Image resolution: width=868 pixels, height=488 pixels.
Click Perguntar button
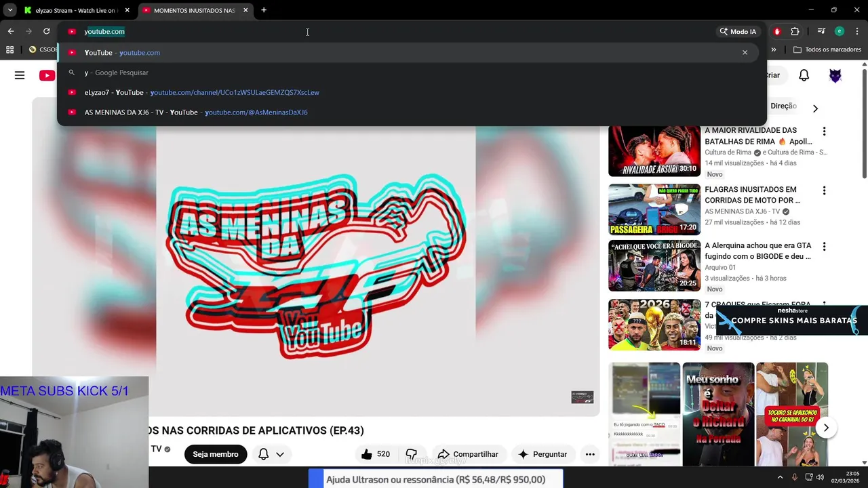542,454
